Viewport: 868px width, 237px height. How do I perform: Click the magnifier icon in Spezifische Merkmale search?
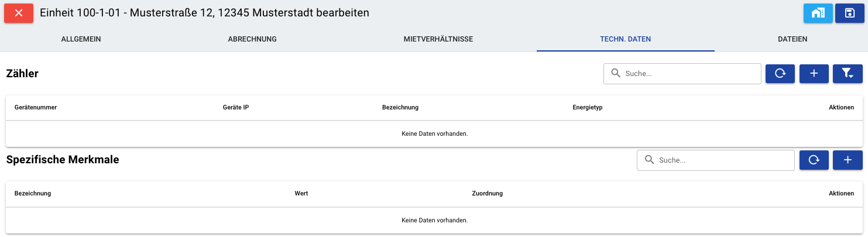tap(649, 160)
